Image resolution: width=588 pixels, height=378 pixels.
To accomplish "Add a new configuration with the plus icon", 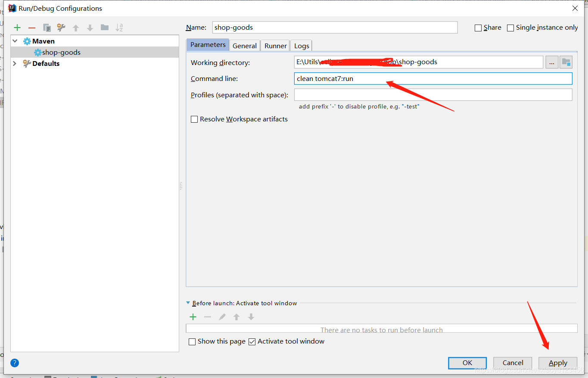I will [17, 28].
